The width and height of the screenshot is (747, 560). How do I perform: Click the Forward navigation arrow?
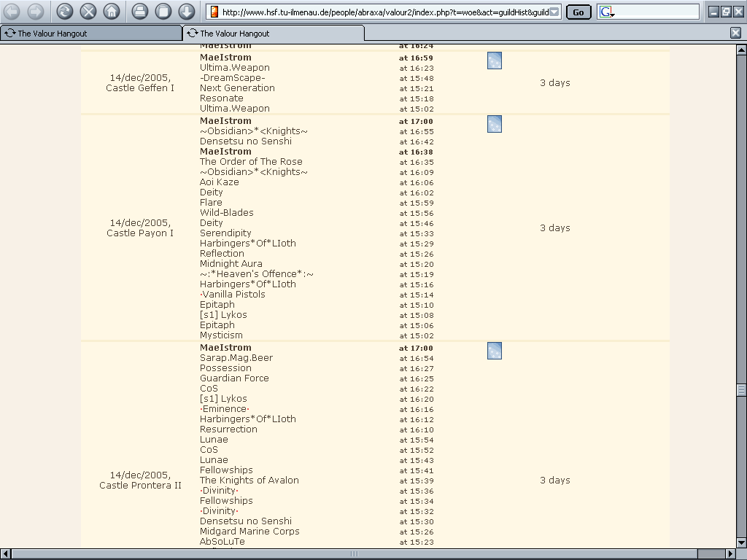coord(36,12)
